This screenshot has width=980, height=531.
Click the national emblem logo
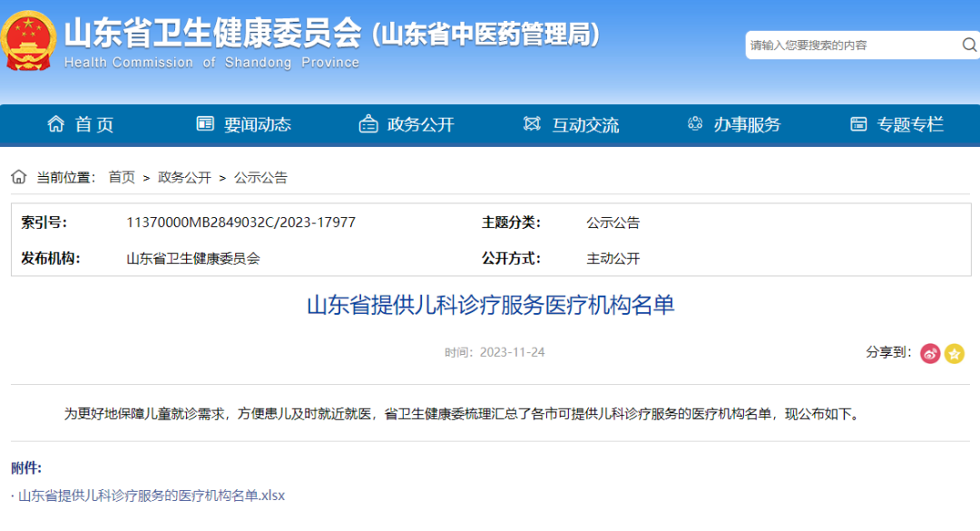28,41
